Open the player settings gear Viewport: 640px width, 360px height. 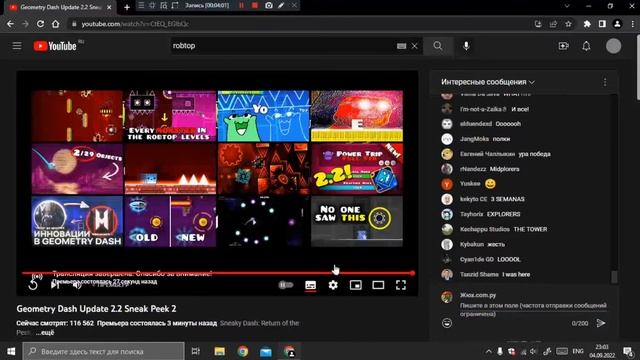point(333,285)
